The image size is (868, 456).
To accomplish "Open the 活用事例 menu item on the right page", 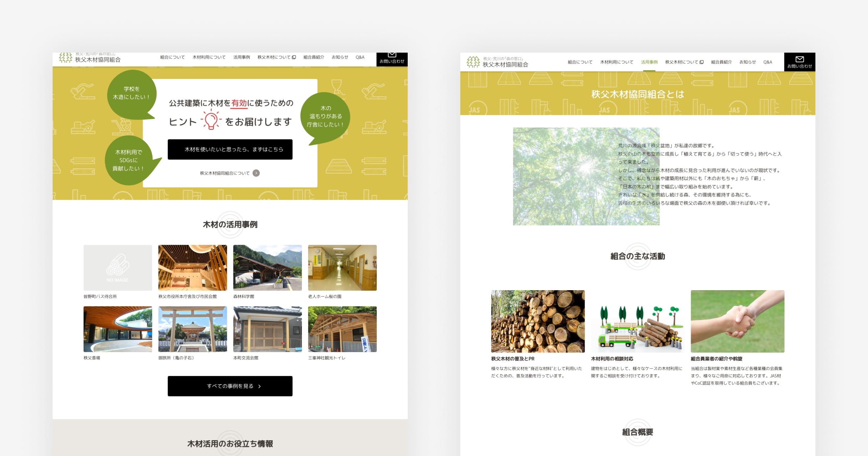I will click(649, 62).
